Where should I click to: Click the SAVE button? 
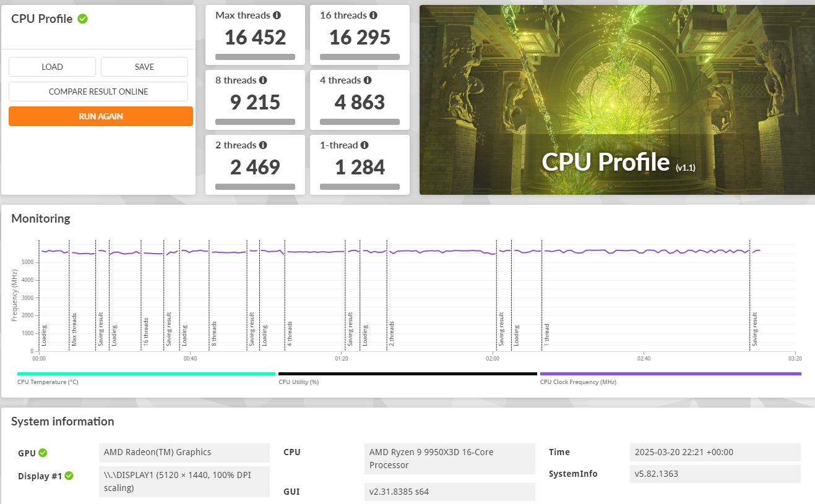[144, 67]
